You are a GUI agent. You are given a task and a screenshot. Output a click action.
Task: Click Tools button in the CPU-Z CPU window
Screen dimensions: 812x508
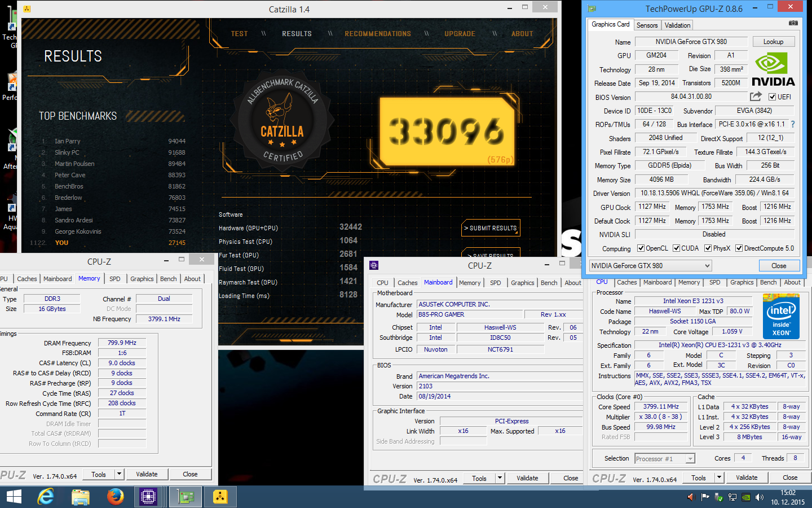click(699, 478)
